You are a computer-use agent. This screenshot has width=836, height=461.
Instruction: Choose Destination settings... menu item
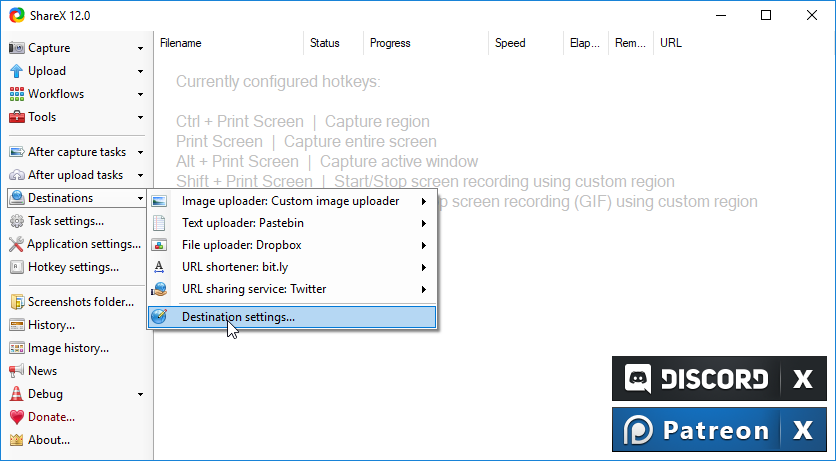(292, 317)
